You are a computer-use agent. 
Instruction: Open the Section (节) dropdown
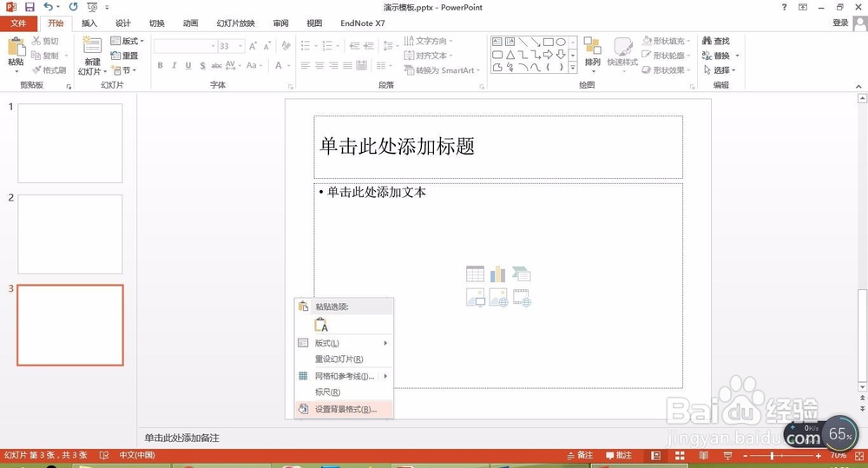[x=123, y=70]
